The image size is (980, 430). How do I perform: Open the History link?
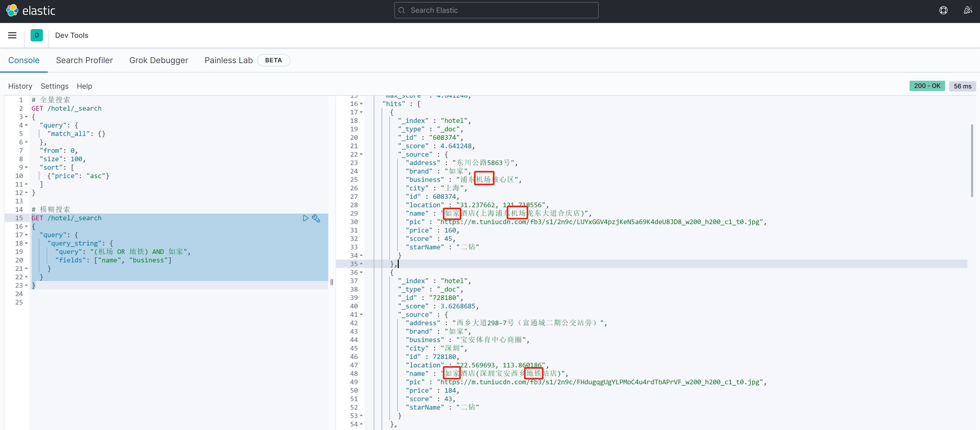[20, 86]
